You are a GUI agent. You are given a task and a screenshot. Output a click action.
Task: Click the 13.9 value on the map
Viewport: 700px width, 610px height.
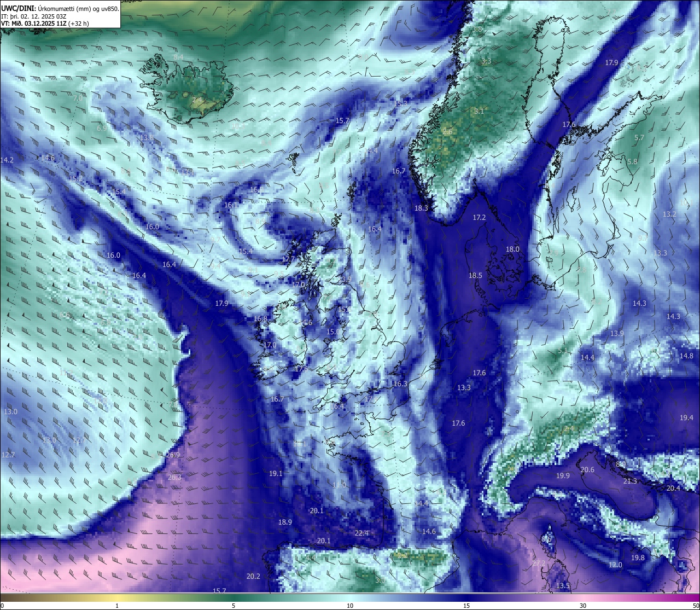click(617, 334)
